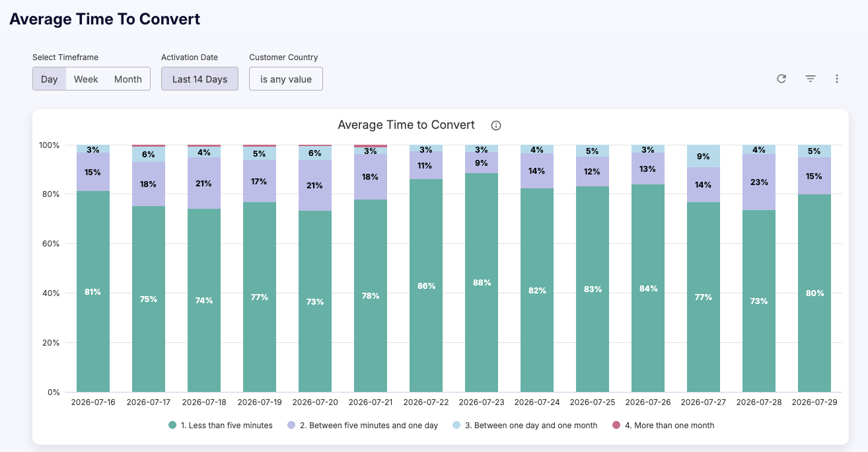Open the Customer Country 'is any value' filter
This screenshot has width=868, height=452.
[x=286, y=79]
